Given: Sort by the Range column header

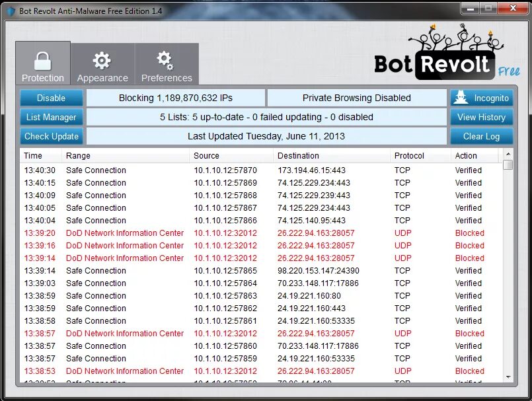Looking at the screenshot, I should 125,156.
